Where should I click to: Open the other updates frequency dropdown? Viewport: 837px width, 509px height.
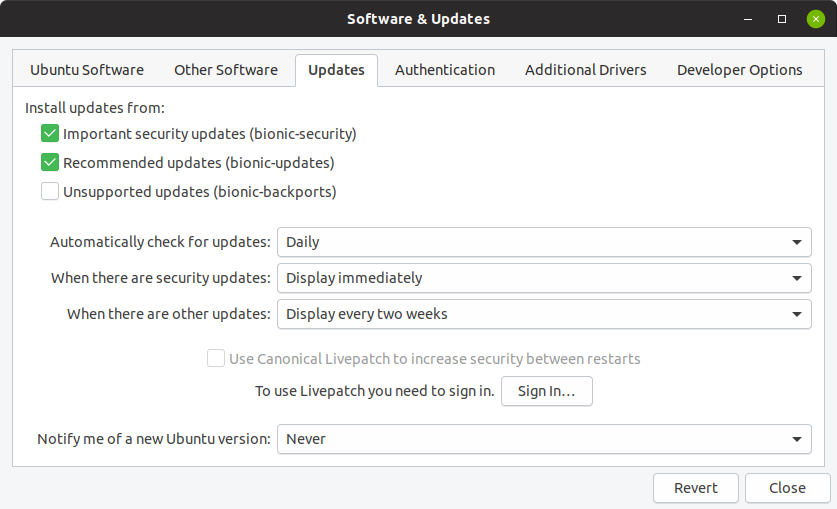543,314
